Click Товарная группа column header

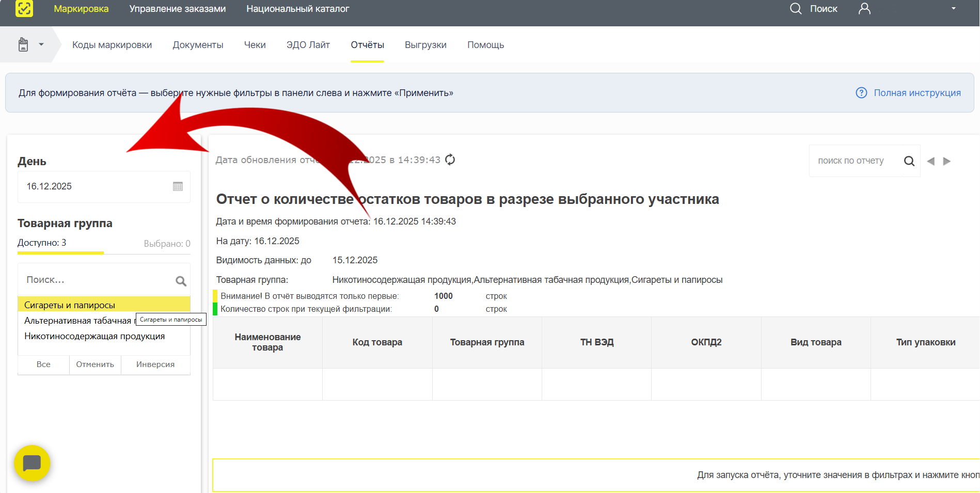(x=487, y=342)
